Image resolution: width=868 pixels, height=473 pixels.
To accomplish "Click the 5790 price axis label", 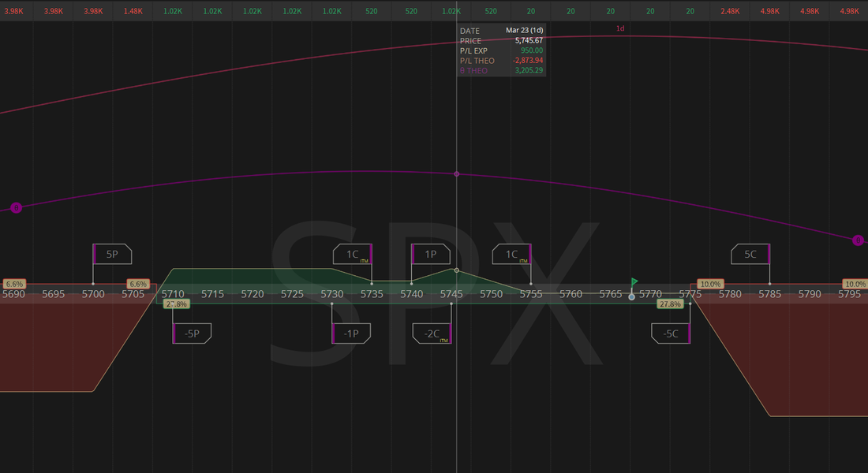I will (x=810, y=294).
